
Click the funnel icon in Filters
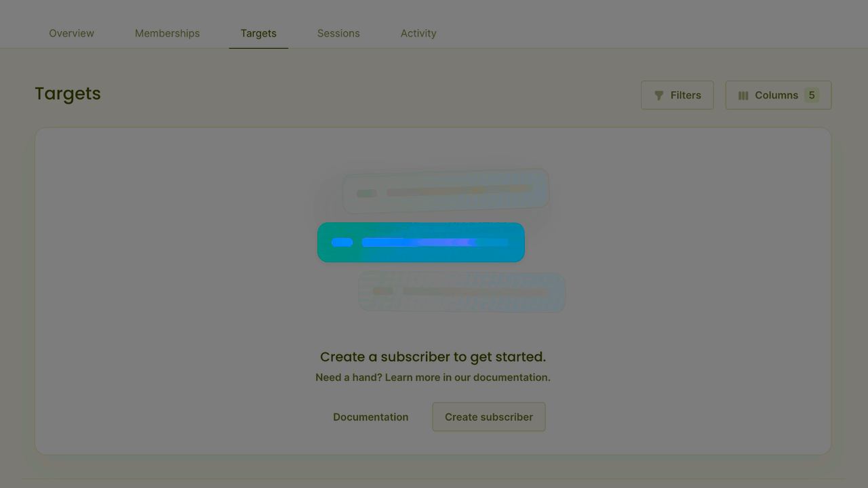[658, 96]
